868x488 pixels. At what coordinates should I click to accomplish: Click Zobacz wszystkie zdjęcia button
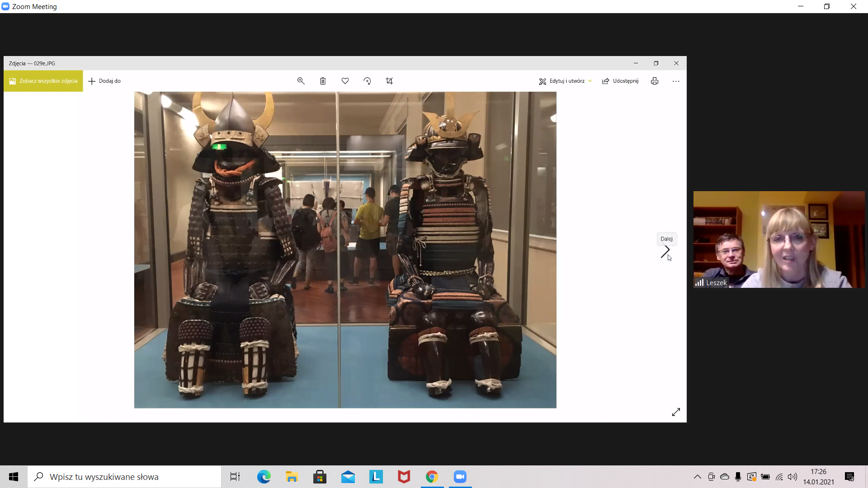pos(43,81)
